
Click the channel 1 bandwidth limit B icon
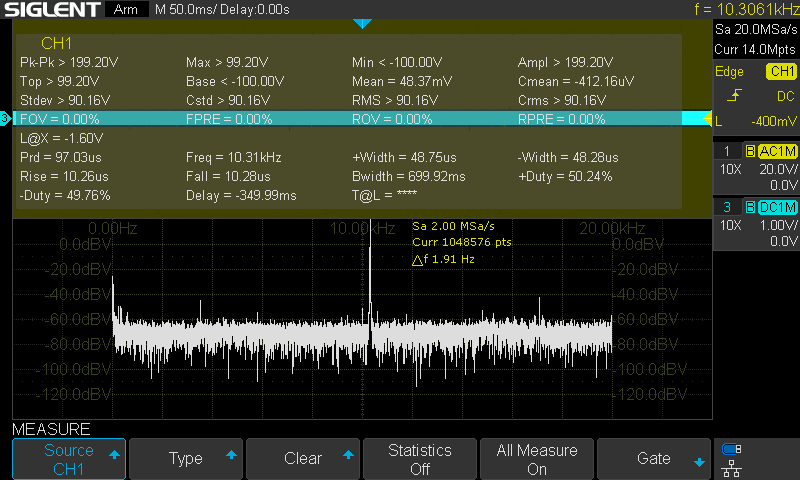click(750, 151)
